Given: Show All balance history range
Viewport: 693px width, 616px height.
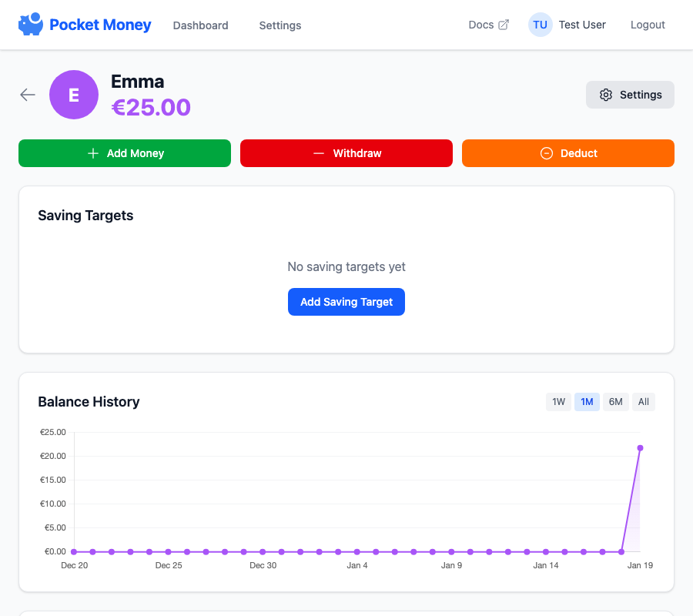Looking at the screenshot, I should 644,402.
